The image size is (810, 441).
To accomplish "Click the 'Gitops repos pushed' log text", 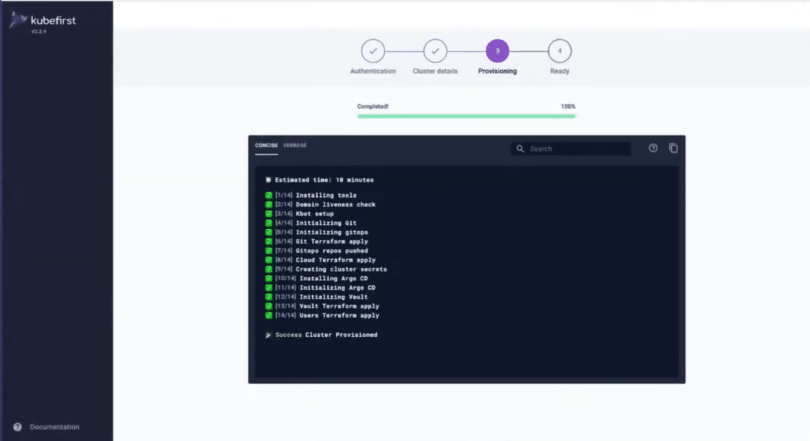I will click(332, 251).
